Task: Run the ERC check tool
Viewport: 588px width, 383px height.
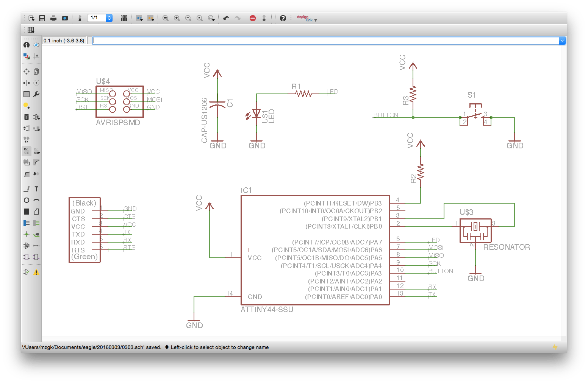Action: 27,272
